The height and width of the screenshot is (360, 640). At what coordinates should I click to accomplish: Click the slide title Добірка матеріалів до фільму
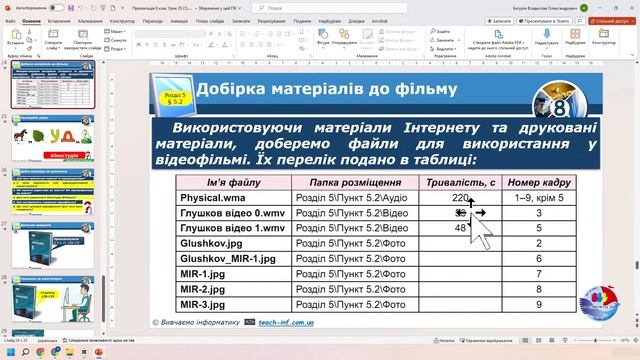coord(327,89)
